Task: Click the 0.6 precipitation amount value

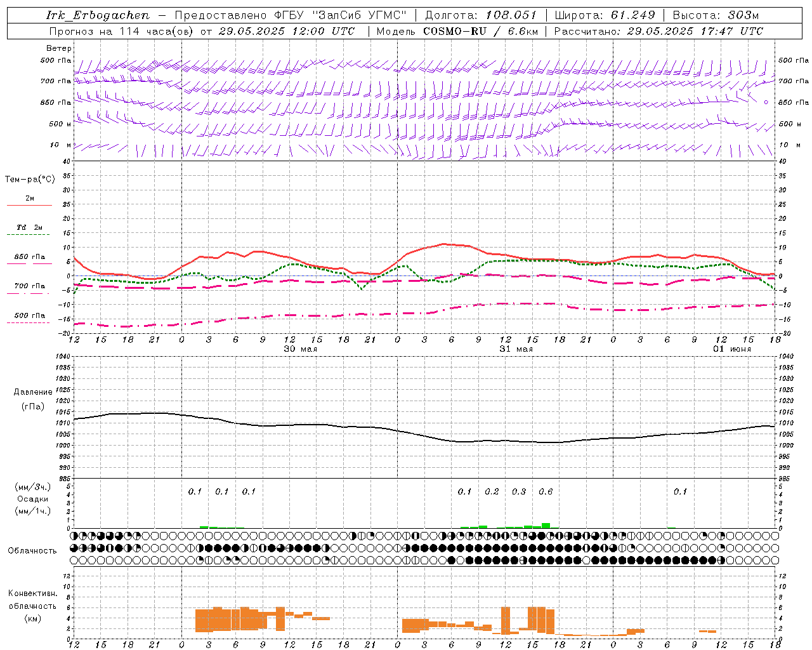Action: (546, 491)
